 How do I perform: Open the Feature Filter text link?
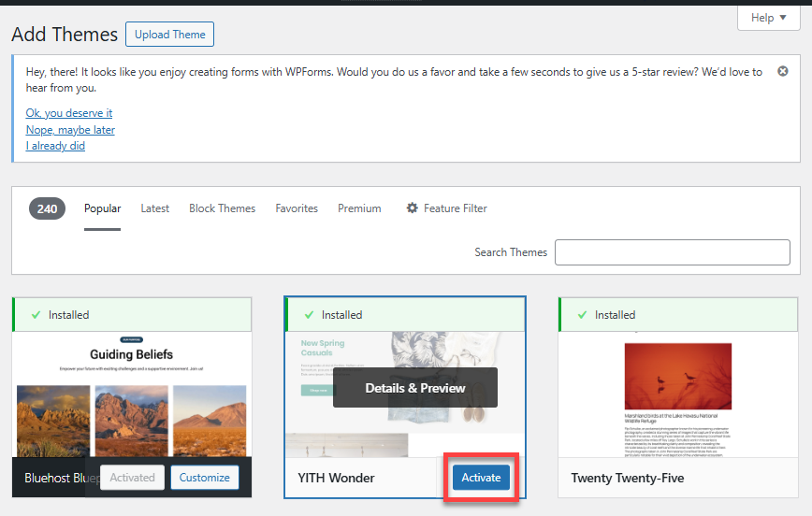click(456, 208)
